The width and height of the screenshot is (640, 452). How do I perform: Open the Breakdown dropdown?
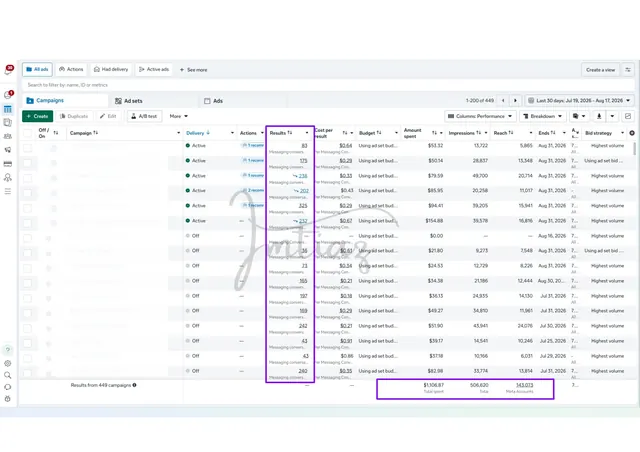point(543,116)
